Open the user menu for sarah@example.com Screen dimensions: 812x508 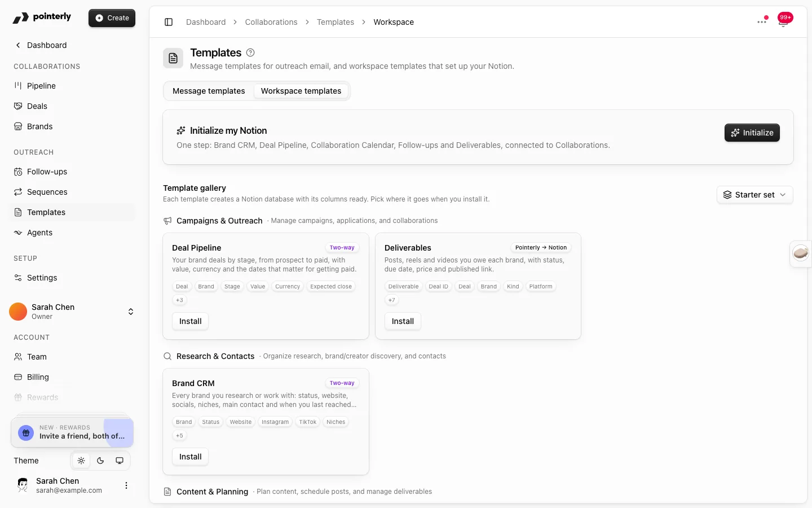(126, 485)
